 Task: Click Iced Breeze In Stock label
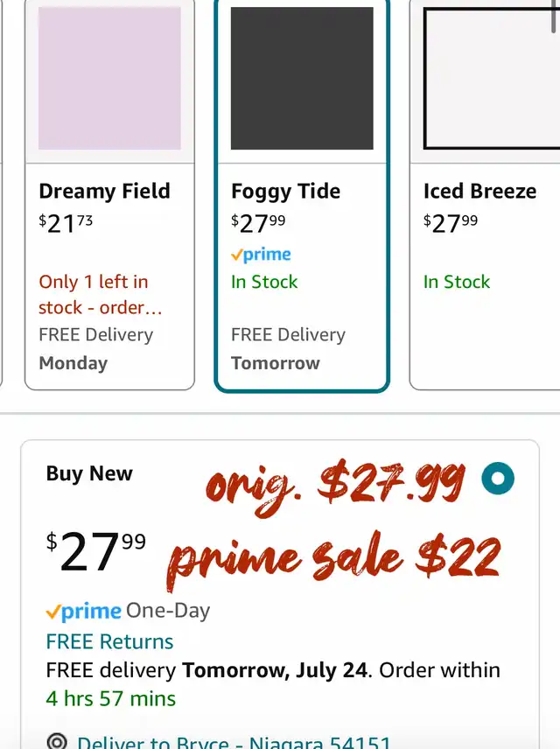457,282
